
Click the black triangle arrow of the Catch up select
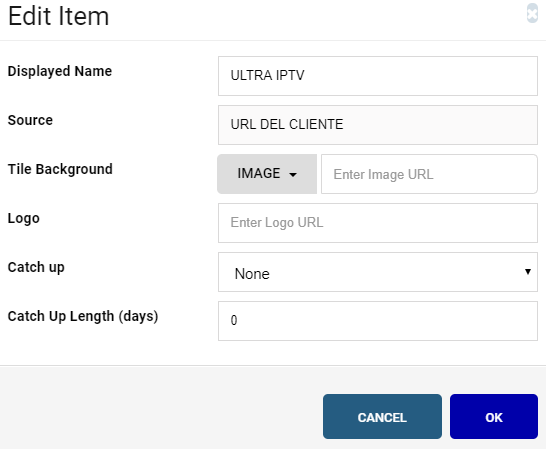pyautogui.click(x=528, y=272)
